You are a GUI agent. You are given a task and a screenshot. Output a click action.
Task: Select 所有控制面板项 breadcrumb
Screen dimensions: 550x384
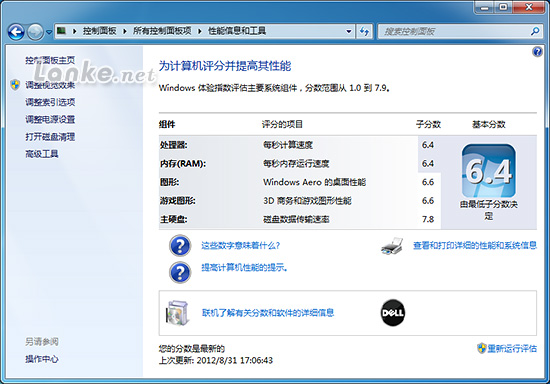pyautogui.click(x=162, y=31)
